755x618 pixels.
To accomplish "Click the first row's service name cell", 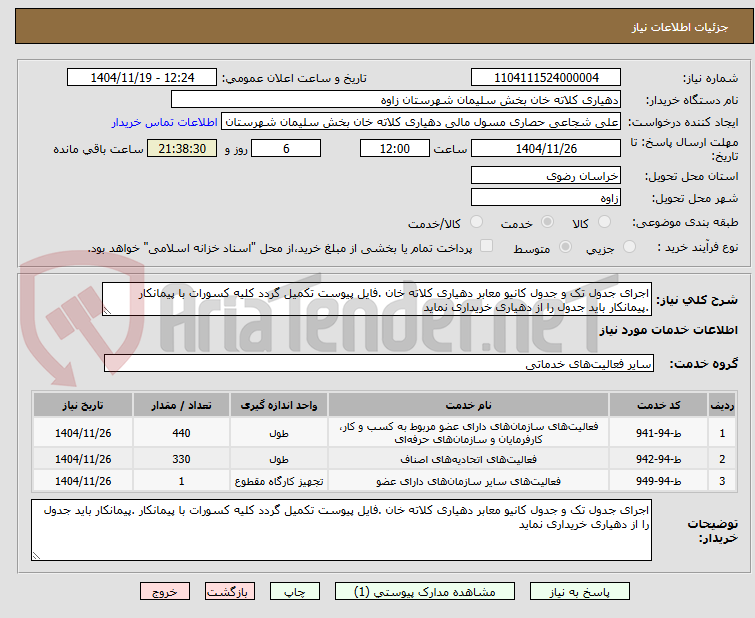I will click(x=469, y=433).
